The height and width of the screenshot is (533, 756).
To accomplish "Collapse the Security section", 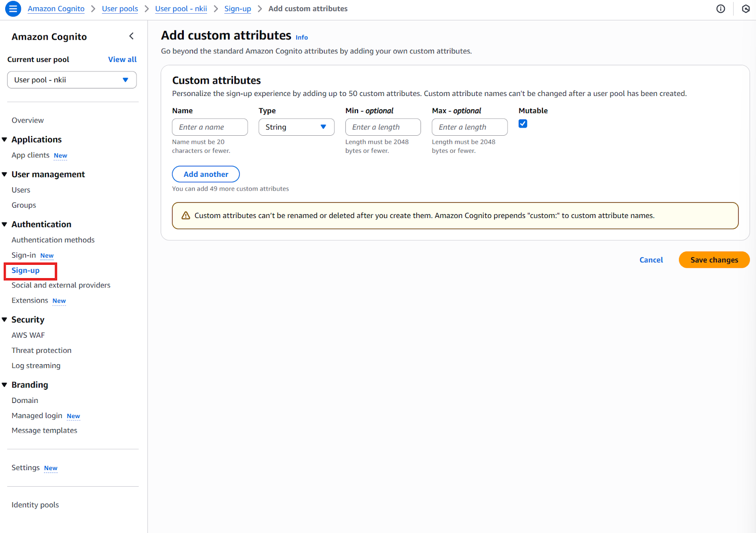I will [4, 319].
